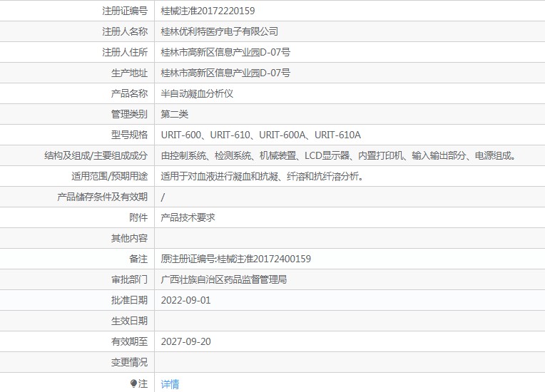This screenshot has width=545, height=392.
Task: Click the 其他内容 label
Action: point(129,238)
